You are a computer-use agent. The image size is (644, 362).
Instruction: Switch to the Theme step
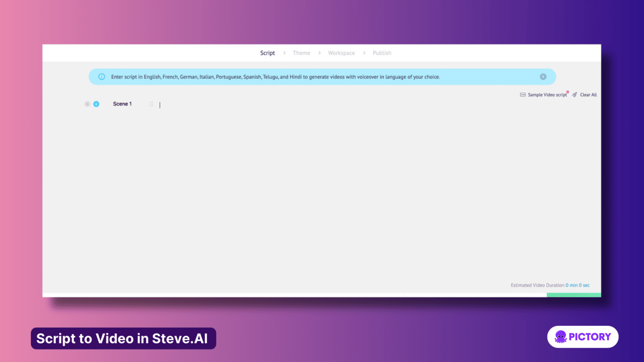(x=301, y=53)
